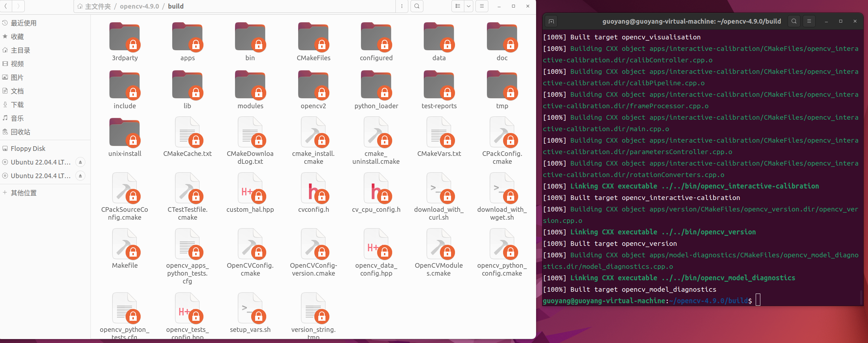Select the cvconfig.h file
Screen dimensions: 868x343
tap(313, 193)
